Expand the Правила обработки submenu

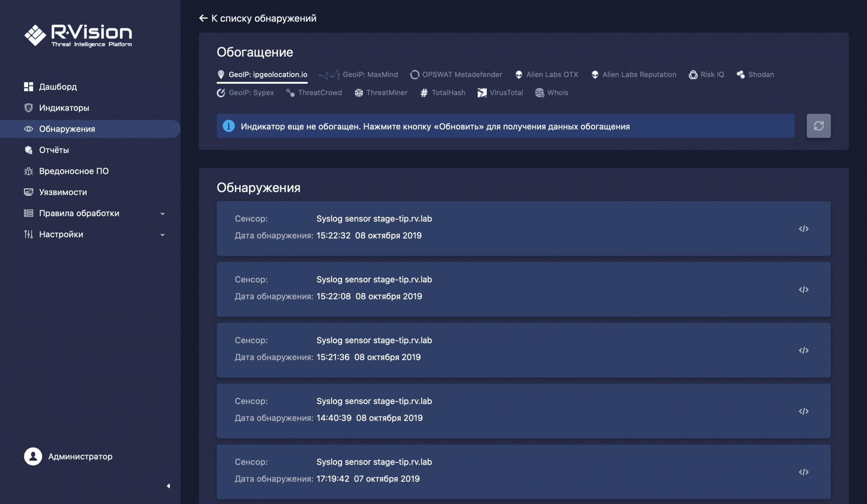(163, 213)
